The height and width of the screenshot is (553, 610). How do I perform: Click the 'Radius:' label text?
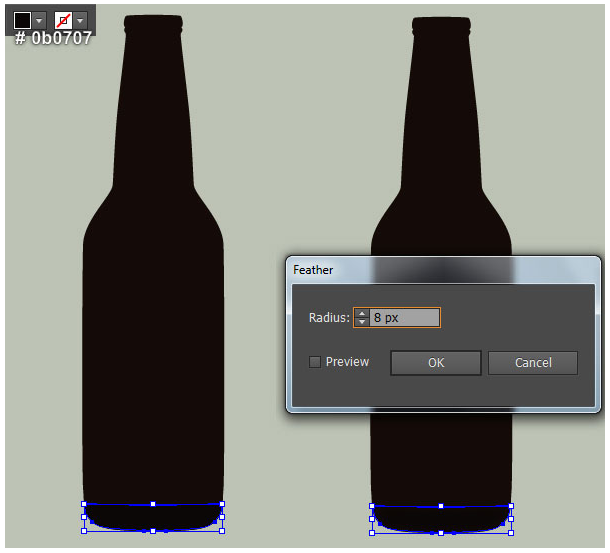pos(329,318)
